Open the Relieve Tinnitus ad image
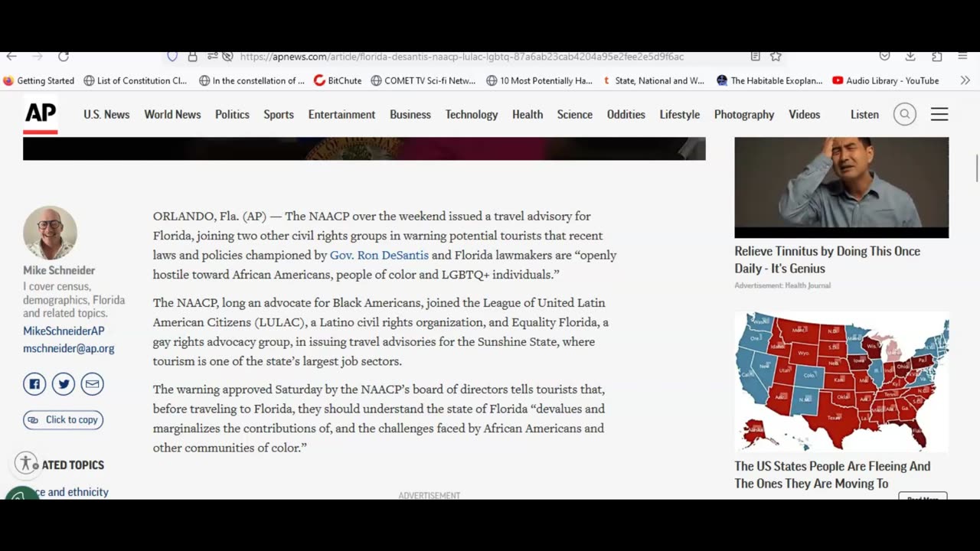The height and width of the screenshot is (551, 980). 841,187
